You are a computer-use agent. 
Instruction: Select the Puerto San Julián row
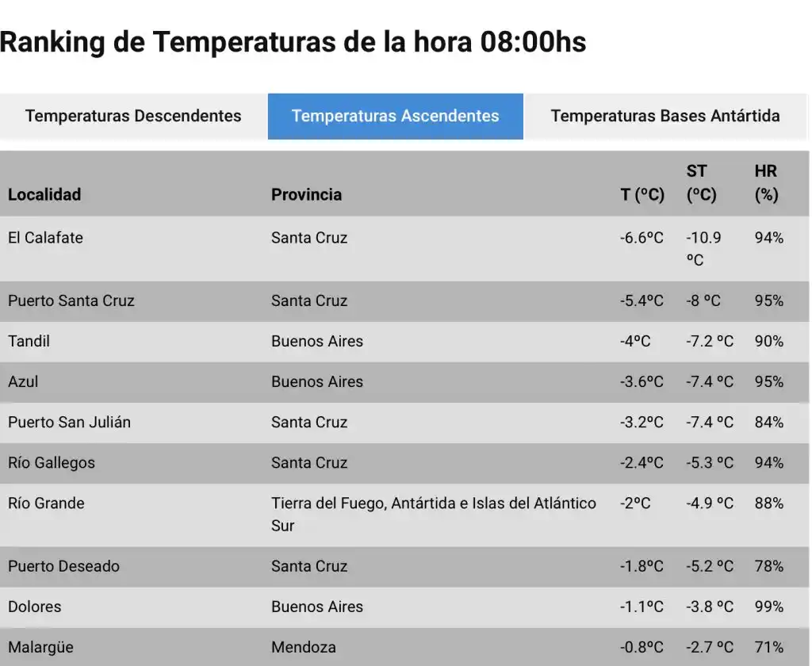pos(69,422)
